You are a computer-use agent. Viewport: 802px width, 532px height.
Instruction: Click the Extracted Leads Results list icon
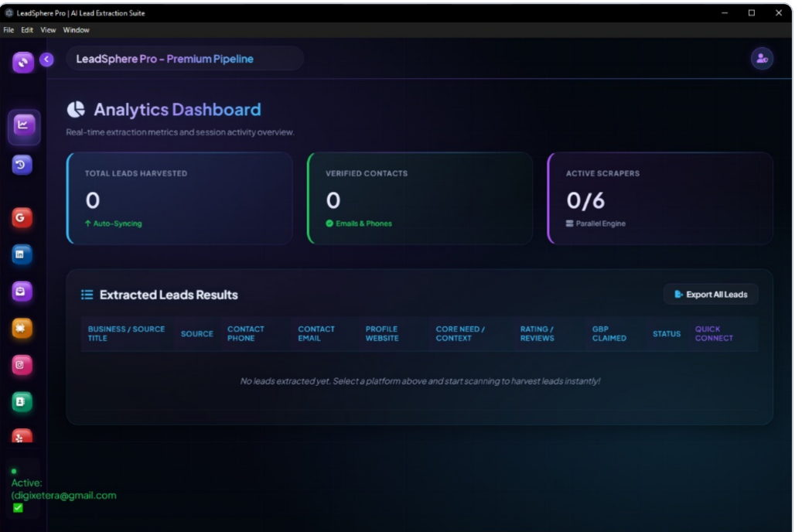(x=87, y=295)
